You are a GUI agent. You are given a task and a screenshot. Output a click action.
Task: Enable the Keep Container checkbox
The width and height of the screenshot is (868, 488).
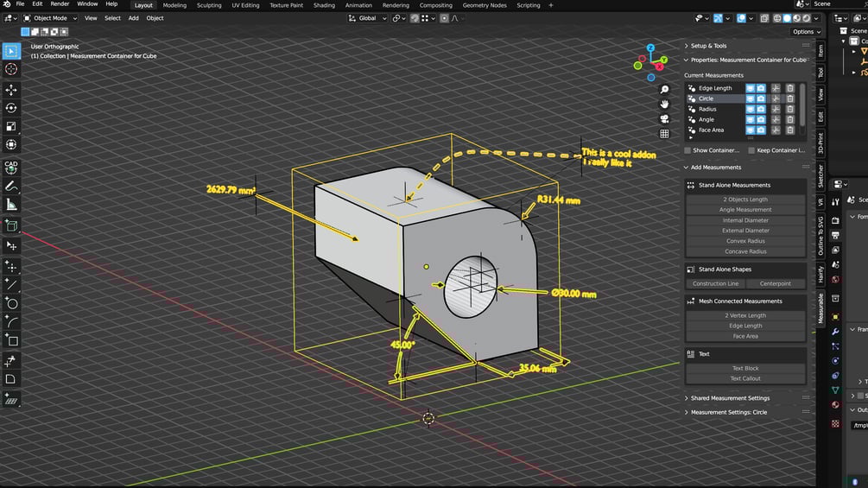point(751,150)
